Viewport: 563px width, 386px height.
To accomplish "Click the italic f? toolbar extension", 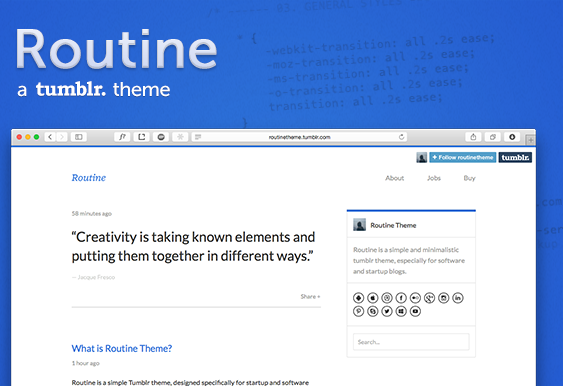I will coord(122,137).
